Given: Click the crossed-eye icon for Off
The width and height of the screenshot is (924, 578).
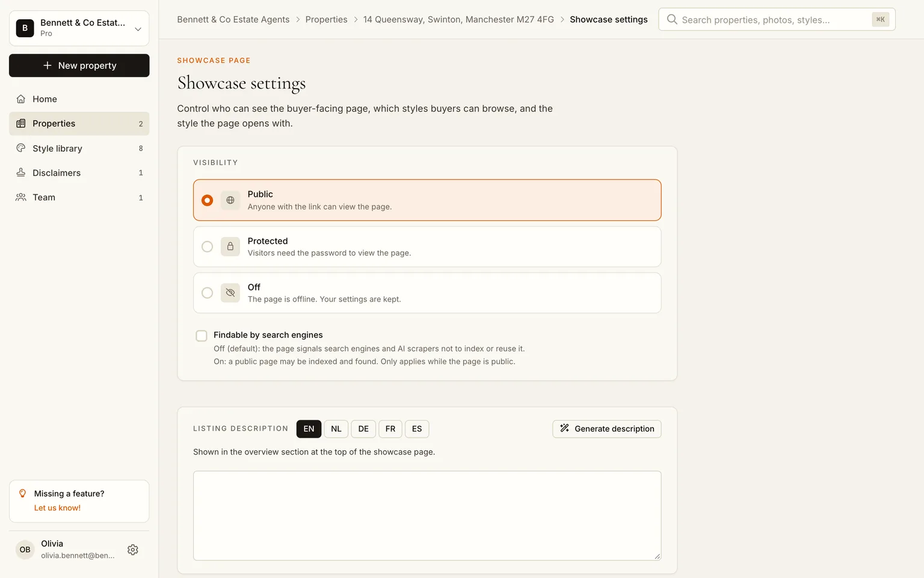Looking at the screenshot, I should point(230,293).
